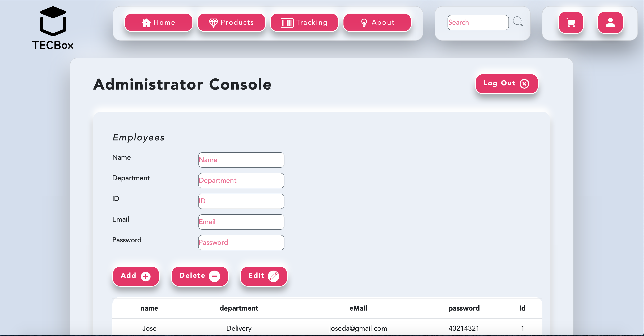Click the house icon on Home
This screenshot has width=644, height=336.
[146, 23]
